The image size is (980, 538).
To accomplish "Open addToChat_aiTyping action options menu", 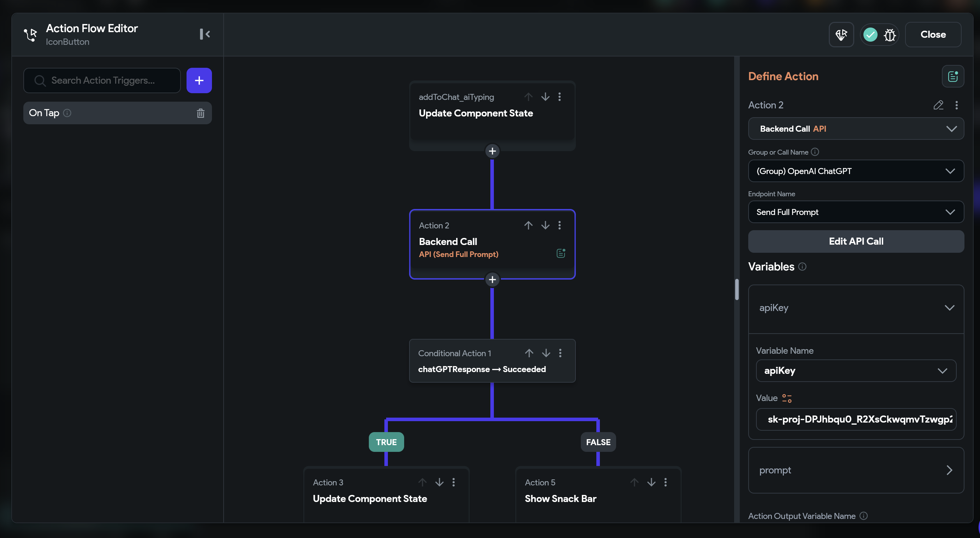I will click(x=559, y=97).
